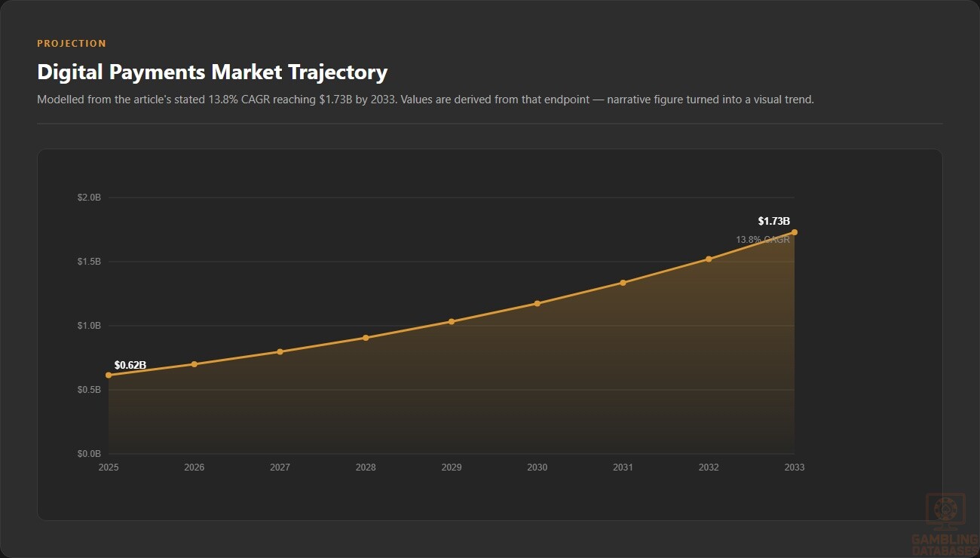
Task: Click the $1.0B y-axis label
Action: (x=89, y=326)
